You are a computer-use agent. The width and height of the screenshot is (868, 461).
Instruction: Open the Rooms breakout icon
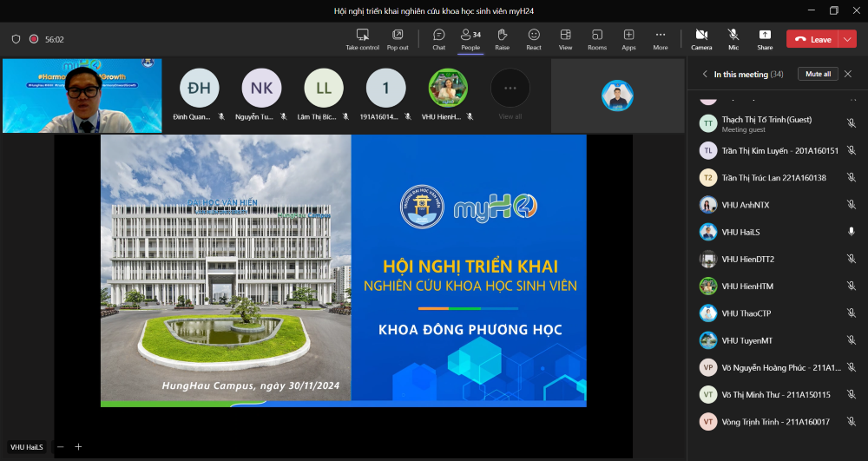point(597,35)
